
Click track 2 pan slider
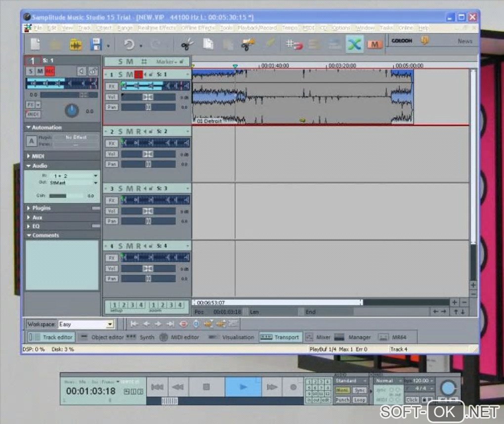tap(149, 164)
